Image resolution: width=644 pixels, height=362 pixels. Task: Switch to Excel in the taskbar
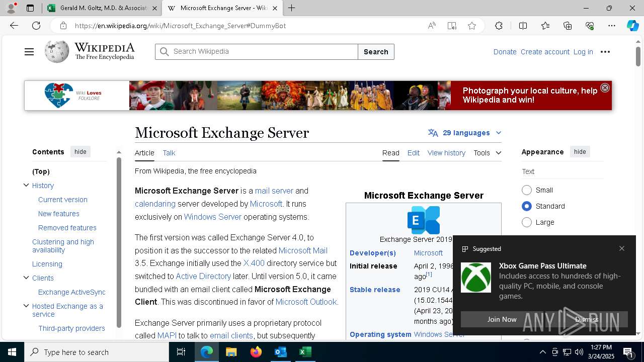click(x=305, y=352)
